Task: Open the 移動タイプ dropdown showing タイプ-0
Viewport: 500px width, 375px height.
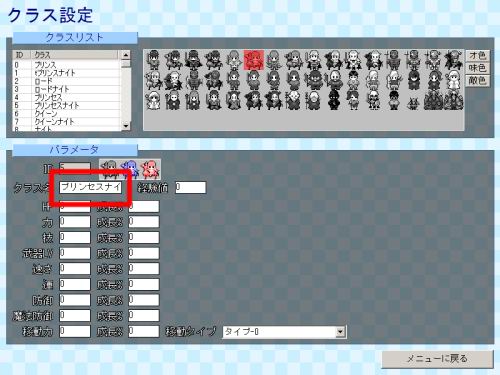Action: click(284, 332)
